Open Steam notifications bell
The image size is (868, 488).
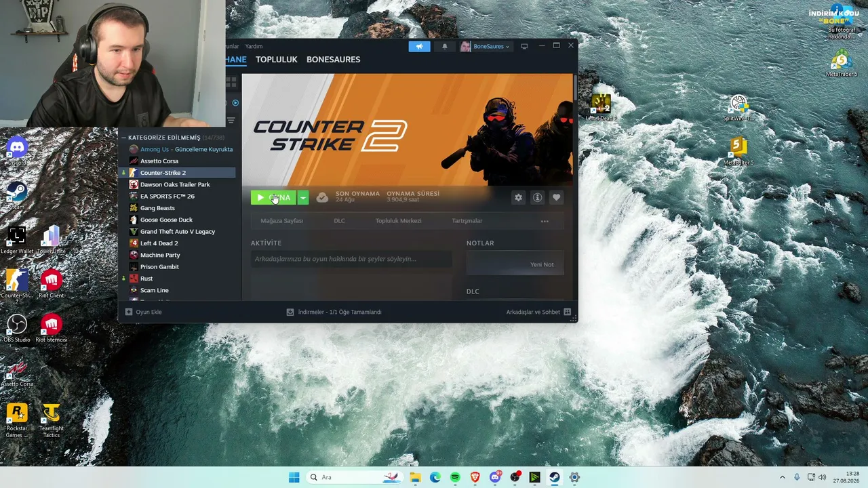pyautogui.click(x=445, y=46)
